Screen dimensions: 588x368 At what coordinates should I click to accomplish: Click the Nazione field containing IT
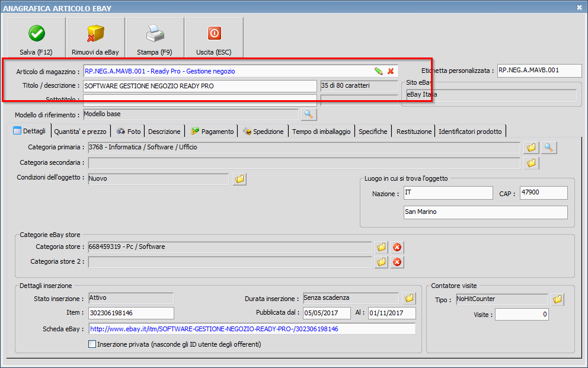point(448,193)
